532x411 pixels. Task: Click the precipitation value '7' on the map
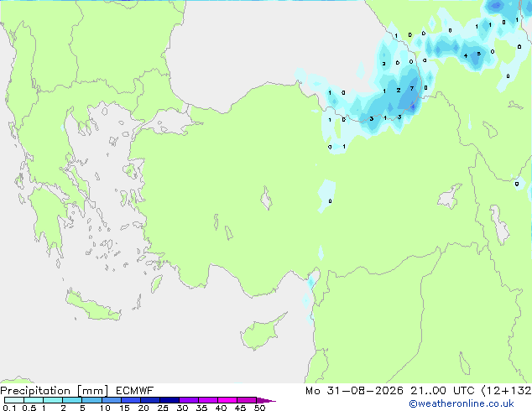click(412, 89)
